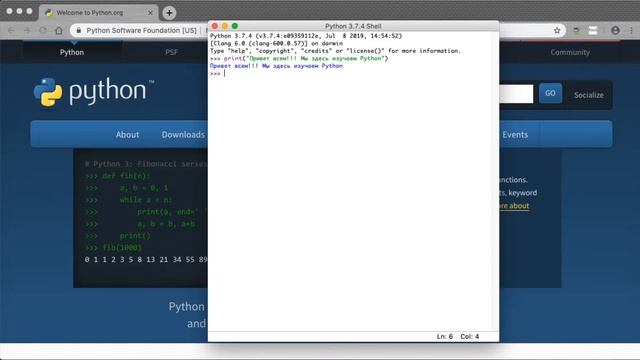Screen dimensions: 640x360
Task: Open the Python top navigation tab
Action: click(72, 52)
